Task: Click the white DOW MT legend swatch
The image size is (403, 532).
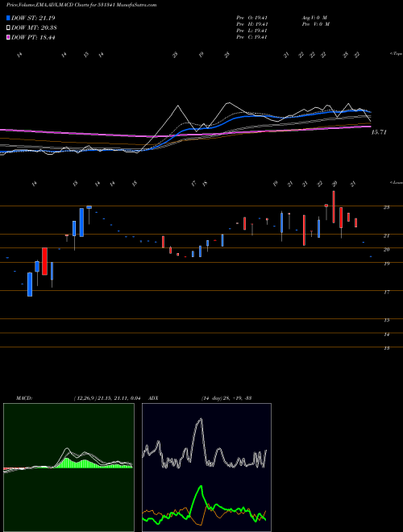Action: pos(9,28)
